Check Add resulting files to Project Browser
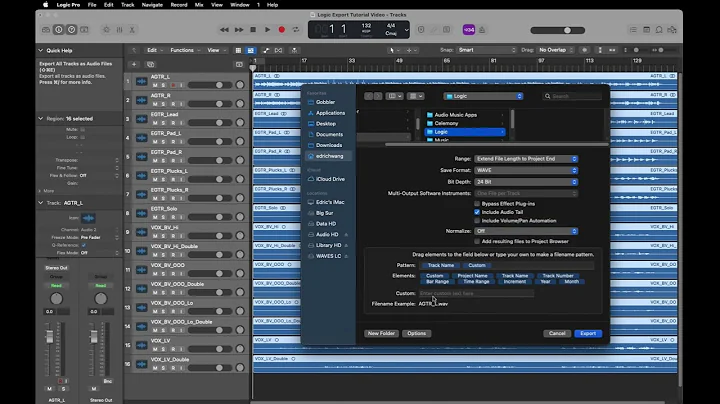This screenshot has width=720, height=404. pyautogui.click(x=477, y=241)
